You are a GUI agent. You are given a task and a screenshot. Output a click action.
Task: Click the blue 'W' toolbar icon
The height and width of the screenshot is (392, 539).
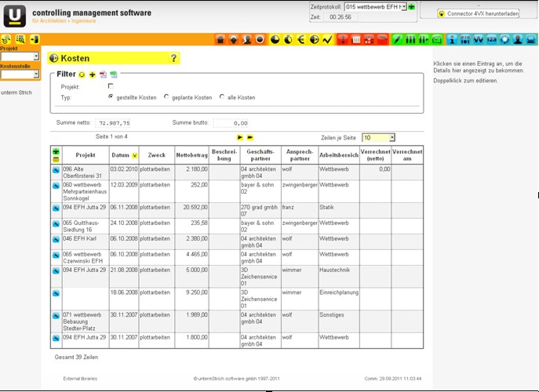pos(478,39)
